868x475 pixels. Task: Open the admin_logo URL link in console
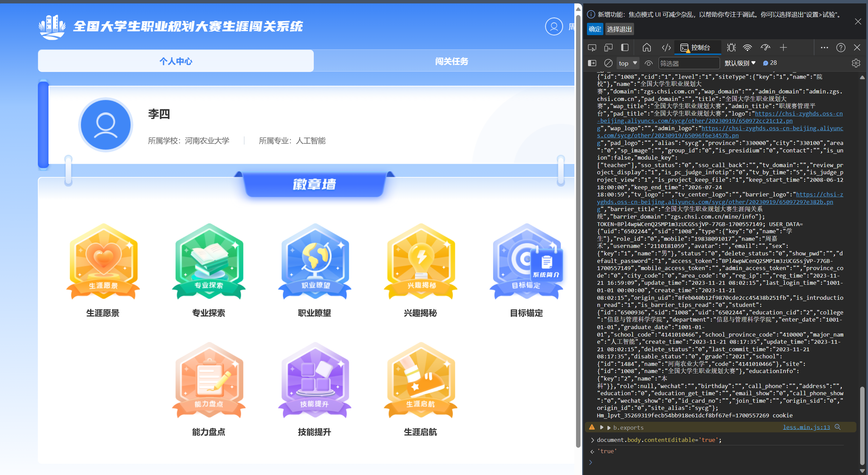pyautogui.click(x=720, y=132)
